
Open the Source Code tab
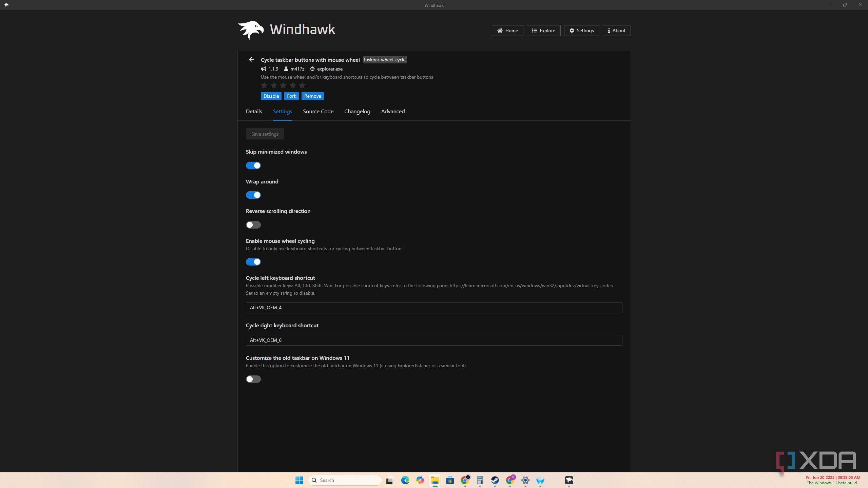click(318, 111)
